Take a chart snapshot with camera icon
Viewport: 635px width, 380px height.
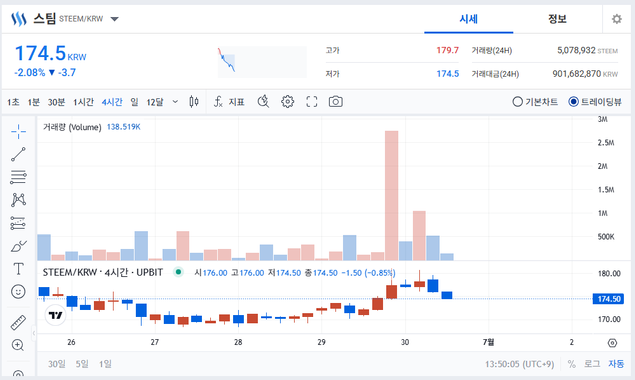(336, 102)
